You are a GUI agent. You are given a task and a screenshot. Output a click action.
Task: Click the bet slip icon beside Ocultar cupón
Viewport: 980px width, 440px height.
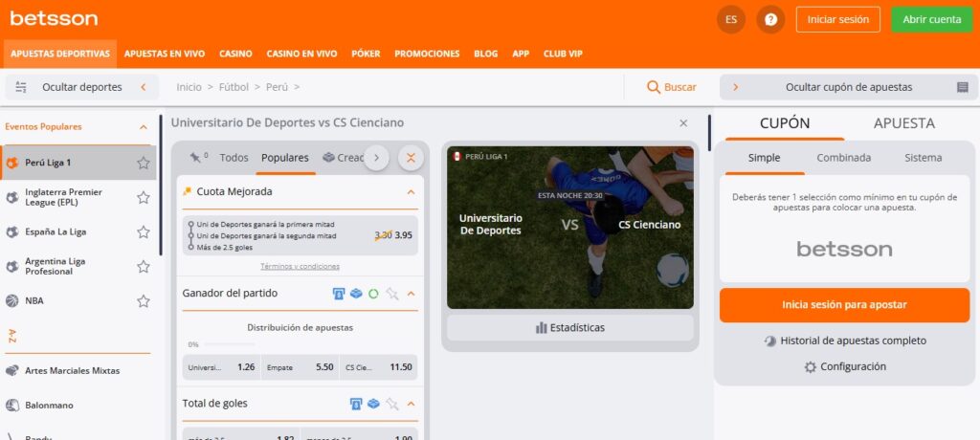pyautogui.click(x=963, y=87)
